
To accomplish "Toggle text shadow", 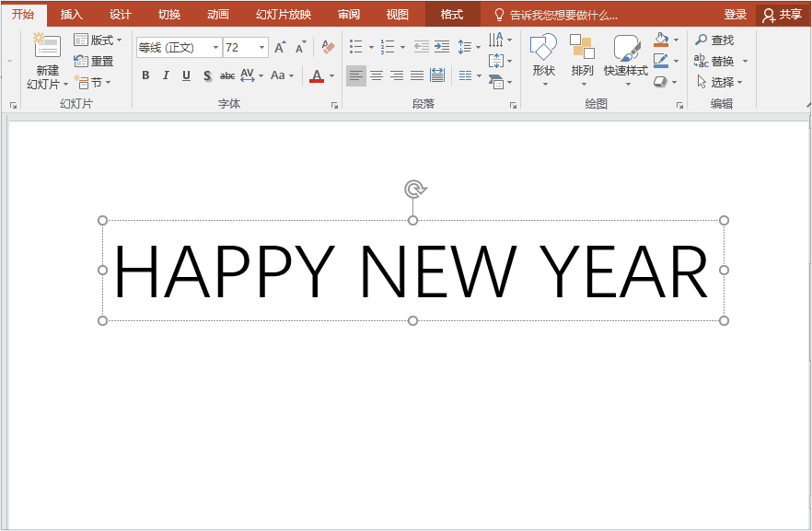I will click(x=207, y=75).
